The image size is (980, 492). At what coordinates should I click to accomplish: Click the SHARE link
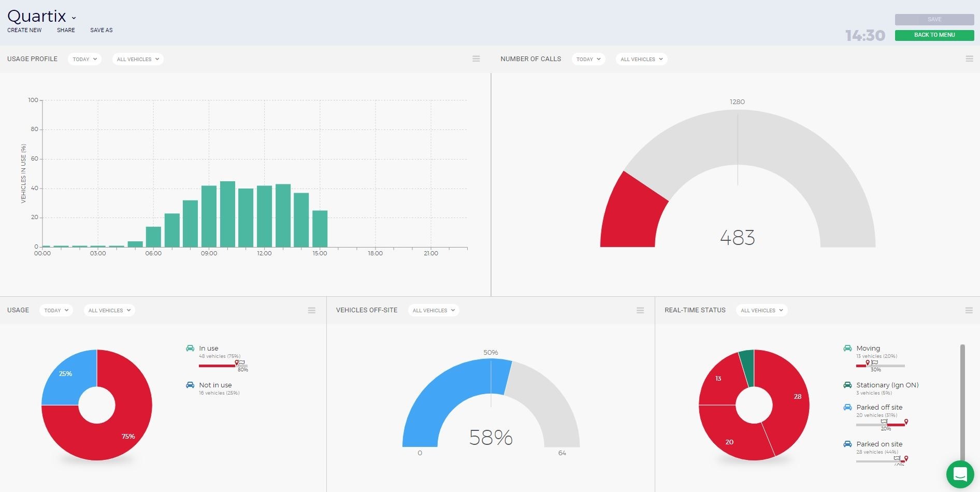point(66,30)
